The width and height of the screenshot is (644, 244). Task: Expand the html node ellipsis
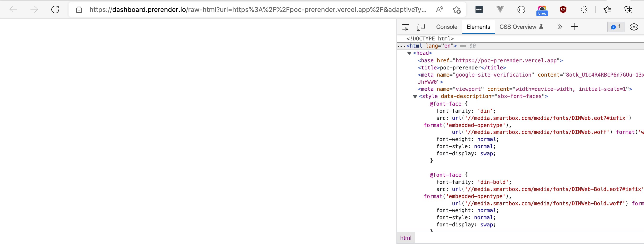click(401, 46)
